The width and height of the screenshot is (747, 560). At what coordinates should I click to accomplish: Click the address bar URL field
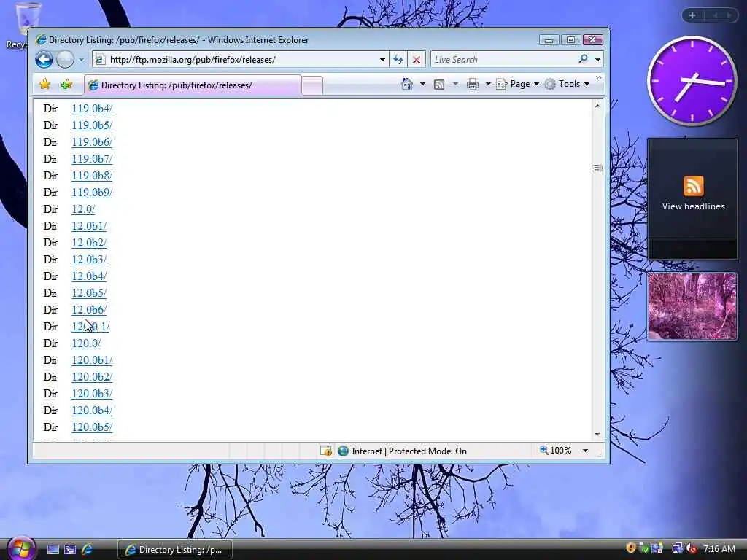click(240, 60)
